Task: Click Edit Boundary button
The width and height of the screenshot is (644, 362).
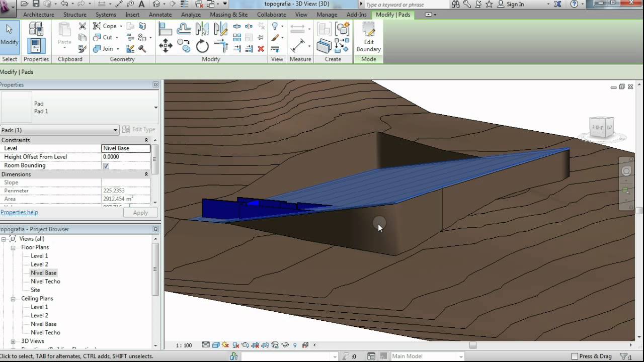Action: [369, 37]
